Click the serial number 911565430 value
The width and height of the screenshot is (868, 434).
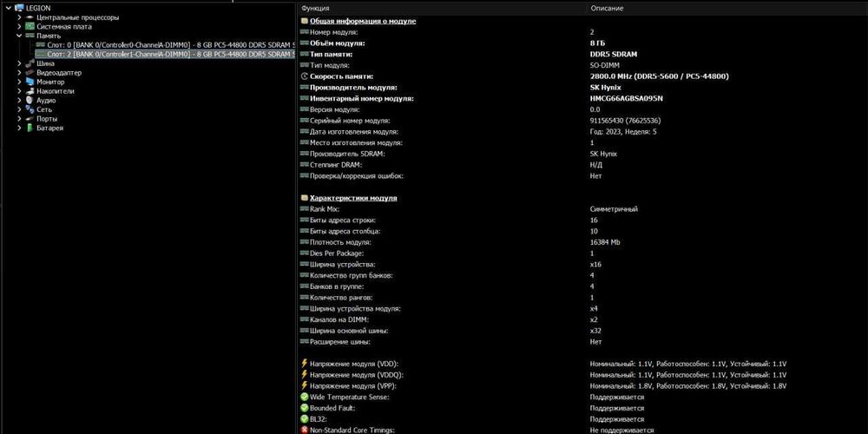click(x=625, y=121)
